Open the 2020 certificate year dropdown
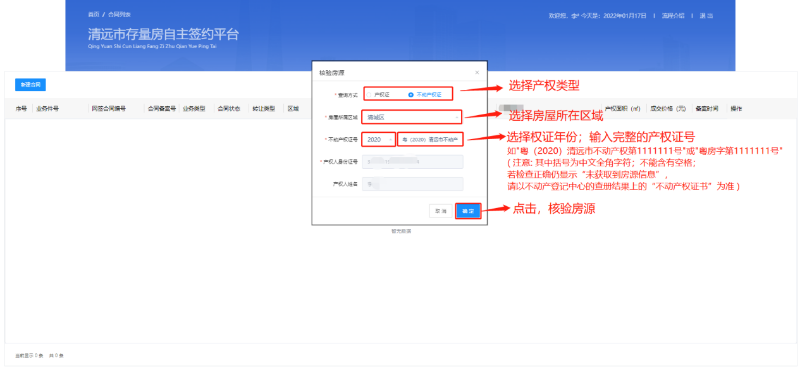Viewport: 800px width, 368px height. coord(379,139)
